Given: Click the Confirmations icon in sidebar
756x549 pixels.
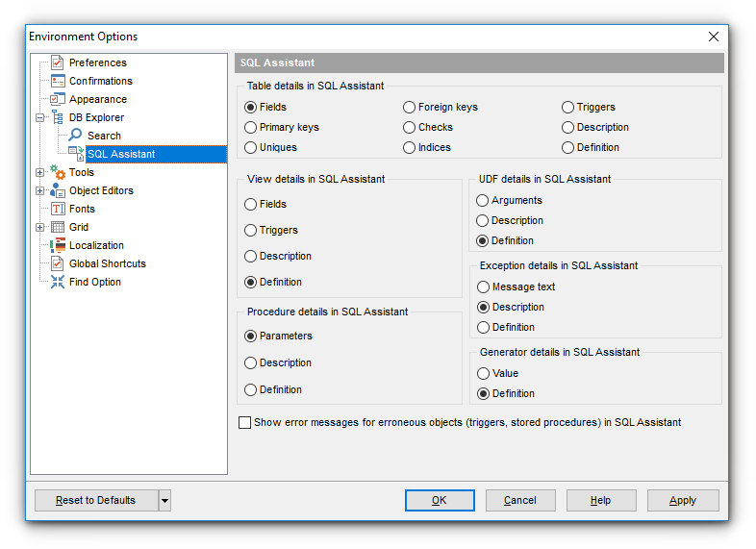Looking at the screenshot, I should (58, 81).
